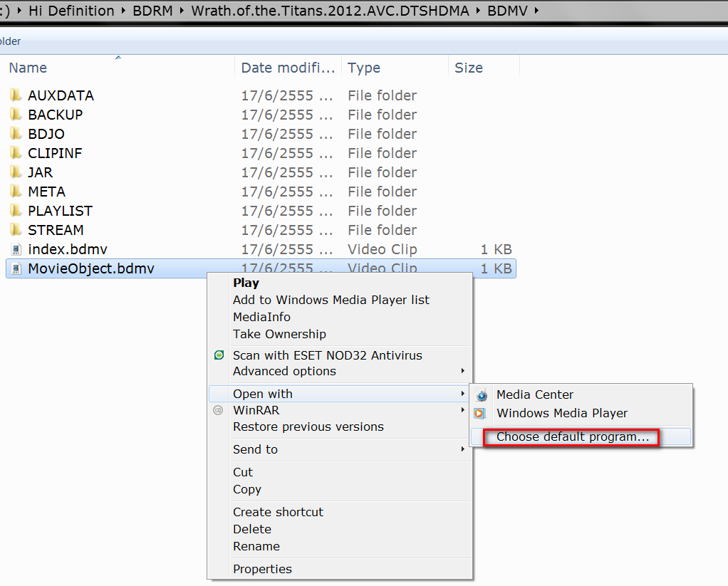Select the META folder name
Image resolution: width=728 pixels, height=586 pixels.
pyautogui.click(x=46, y=192)
